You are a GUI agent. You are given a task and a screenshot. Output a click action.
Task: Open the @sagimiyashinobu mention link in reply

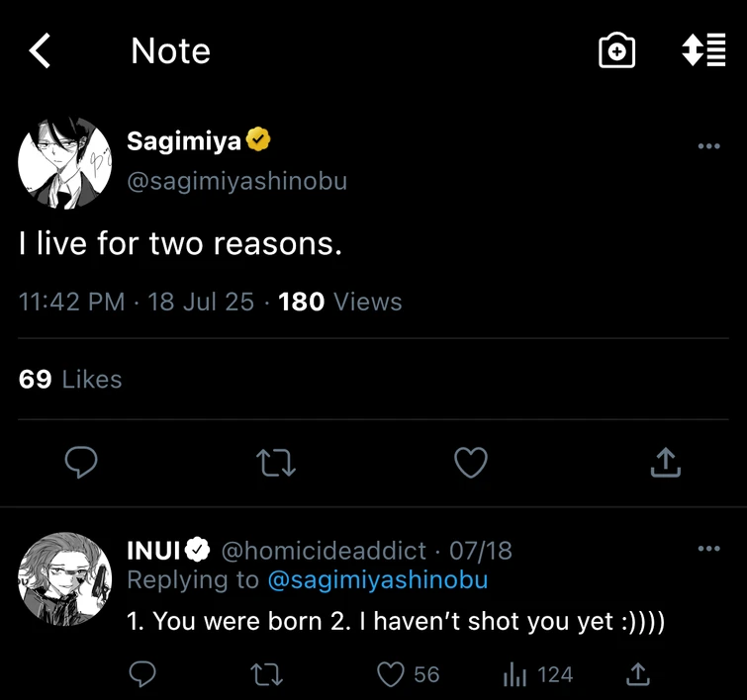tap(378, 579)
